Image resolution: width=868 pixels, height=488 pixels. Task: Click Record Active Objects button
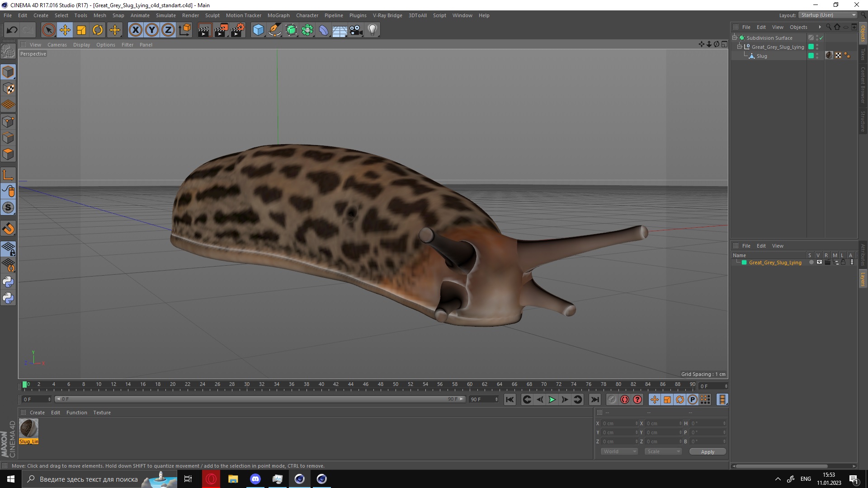click(x=612, y=399)
